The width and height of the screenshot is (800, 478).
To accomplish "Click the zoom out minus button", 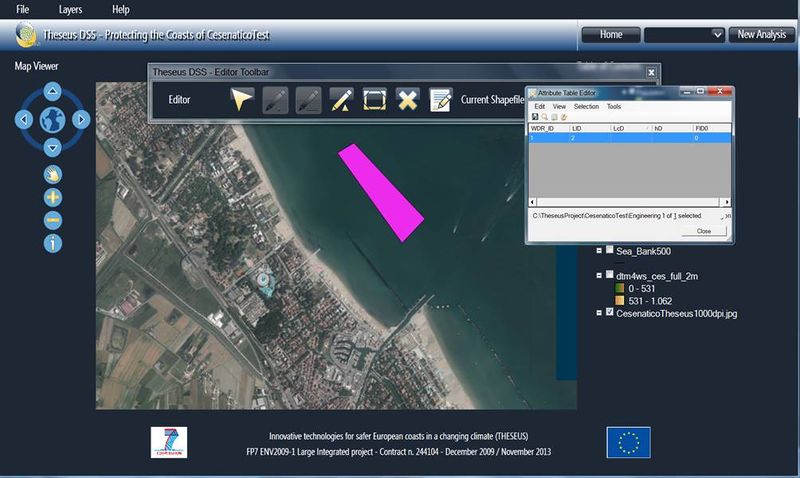I will pyautogui.click(x=53, y=220).
